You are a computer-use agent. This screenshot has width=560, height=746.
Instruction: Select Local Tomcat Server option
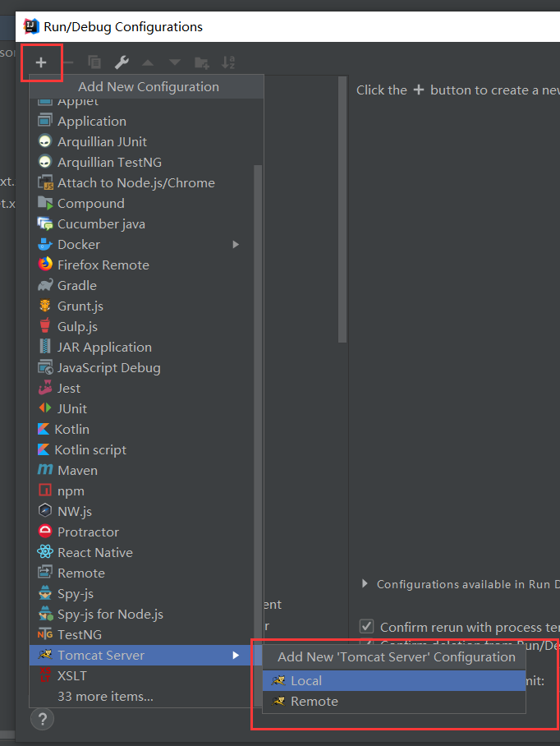[394, 680]
